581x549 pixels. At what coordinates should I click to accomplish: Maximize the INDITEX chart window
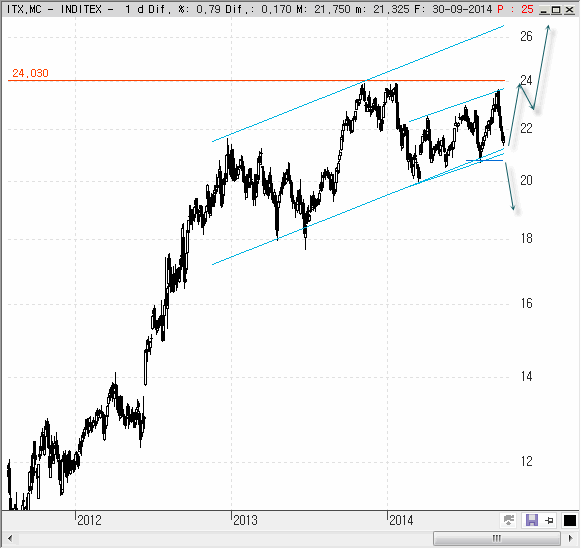556,10
